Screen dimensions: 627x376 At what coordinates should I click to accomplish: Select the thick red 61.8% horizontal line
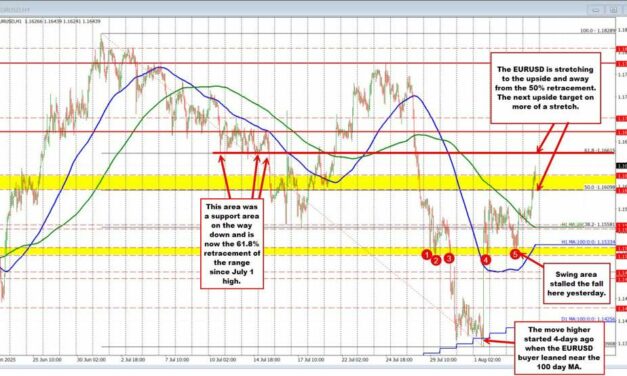(x=413, y=153)
